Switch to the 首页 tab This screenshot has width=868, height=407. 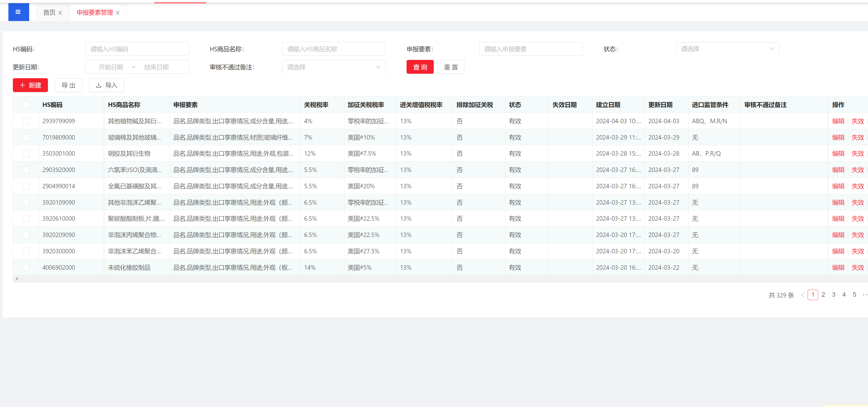(x=49, y=12)
